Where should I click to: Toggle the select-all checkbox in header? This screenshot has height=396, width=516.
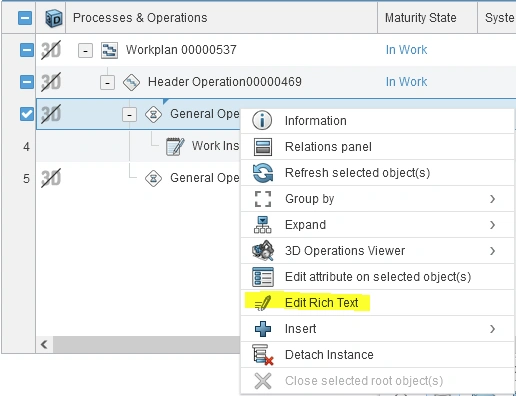pos(25,18)
